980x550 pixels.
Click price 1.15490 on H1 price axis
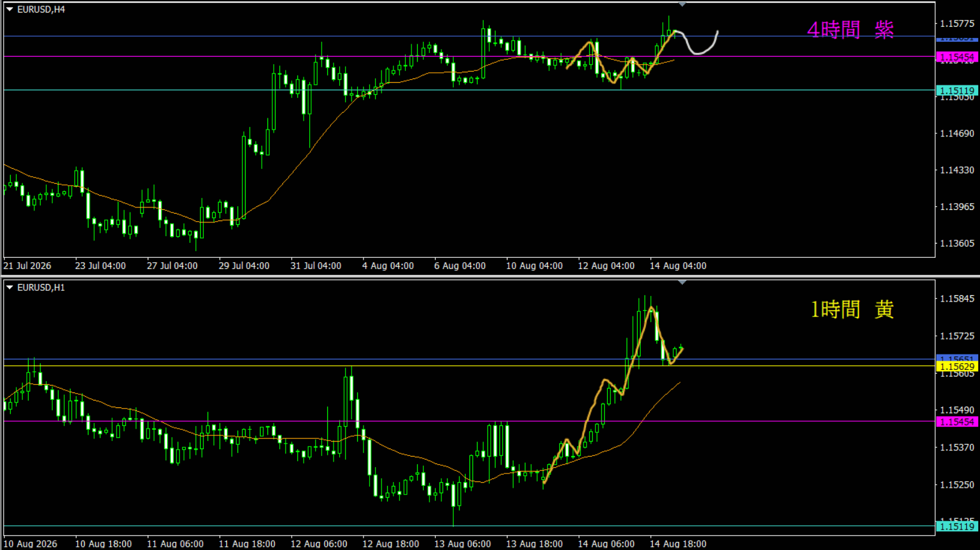(x=957, y=410)
